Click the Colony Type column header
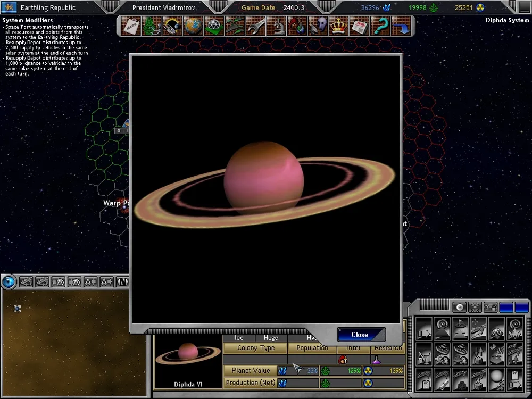 256,348
